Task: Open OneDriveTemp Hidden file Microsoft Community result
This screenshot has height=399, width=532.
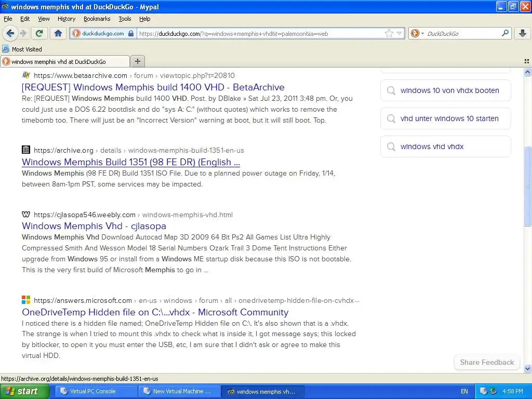Action: pos(155,312)
